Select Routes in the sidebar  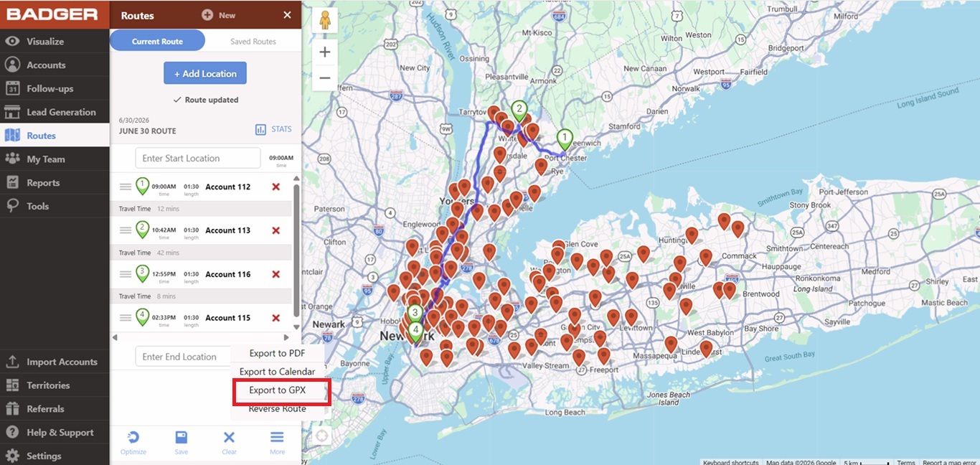coord(55,136)
